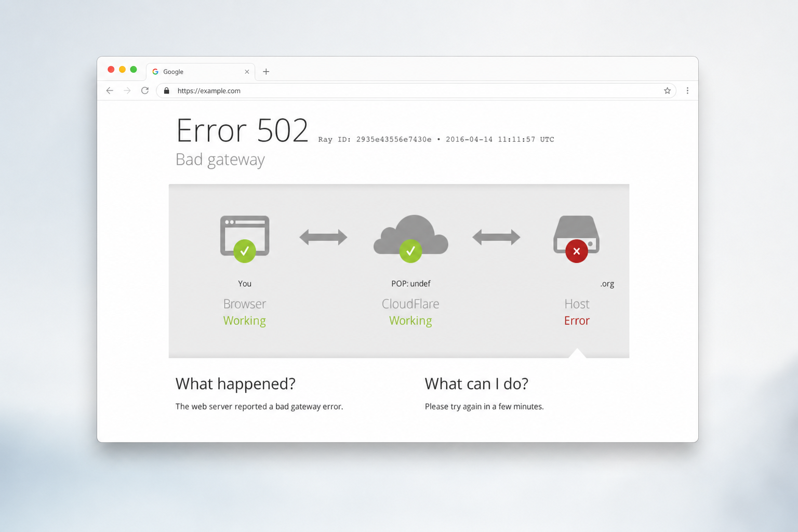Click the CloudFlare cloud icon
Viewport: 798px width, 532px height.
411,238
